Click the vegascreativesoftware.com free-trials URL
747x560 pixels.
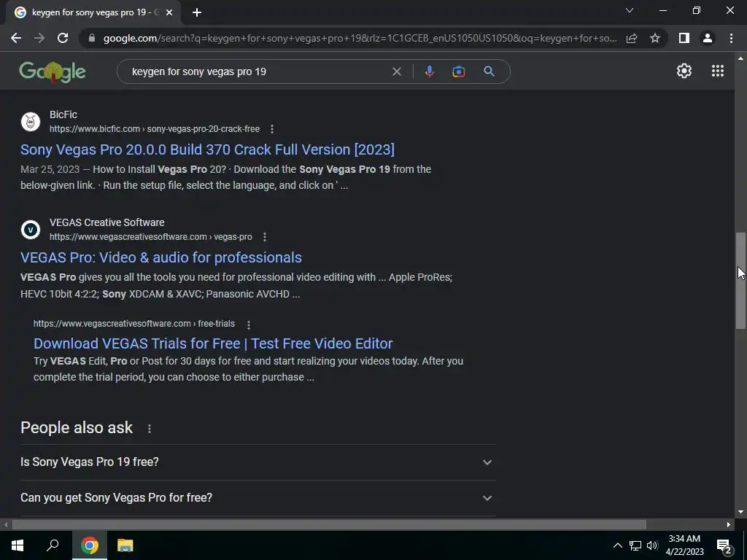[134, 324]
